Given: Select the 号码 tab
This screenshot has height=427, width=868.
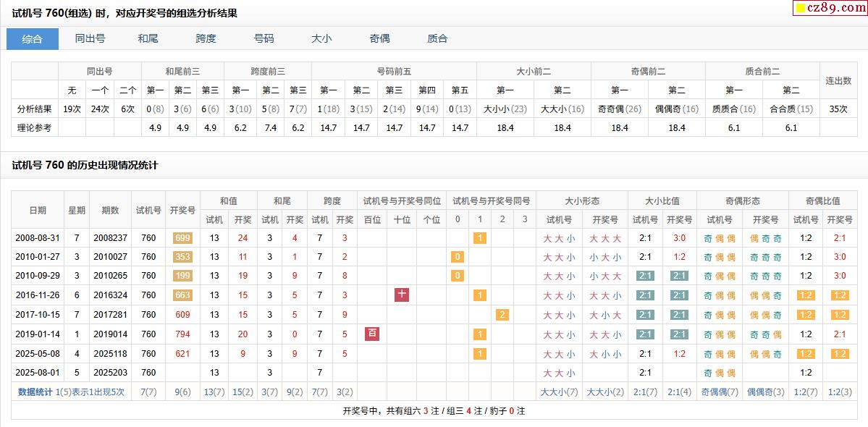Looking at the screenshot, I should click(264, 38).
